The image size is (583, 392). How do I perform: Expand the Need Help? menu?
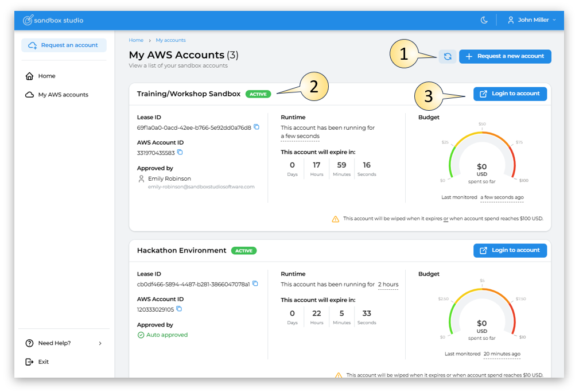point(64,343)
